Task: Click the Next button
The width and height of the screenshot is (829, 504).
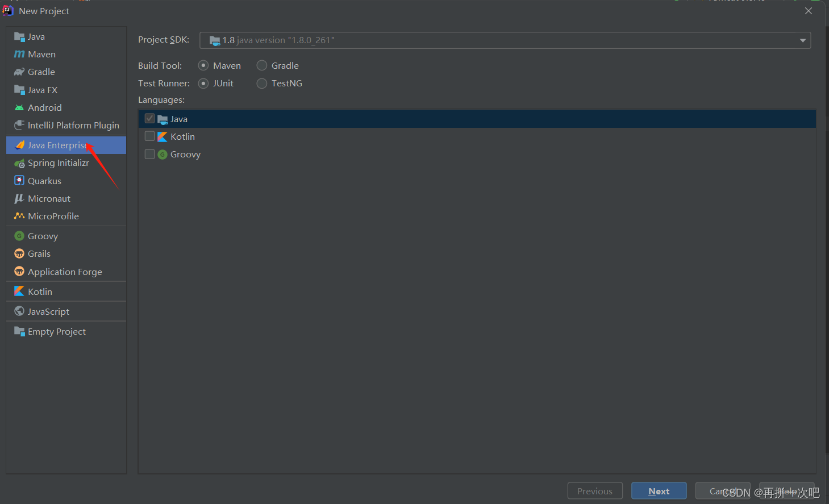Action: click(659, 491)
